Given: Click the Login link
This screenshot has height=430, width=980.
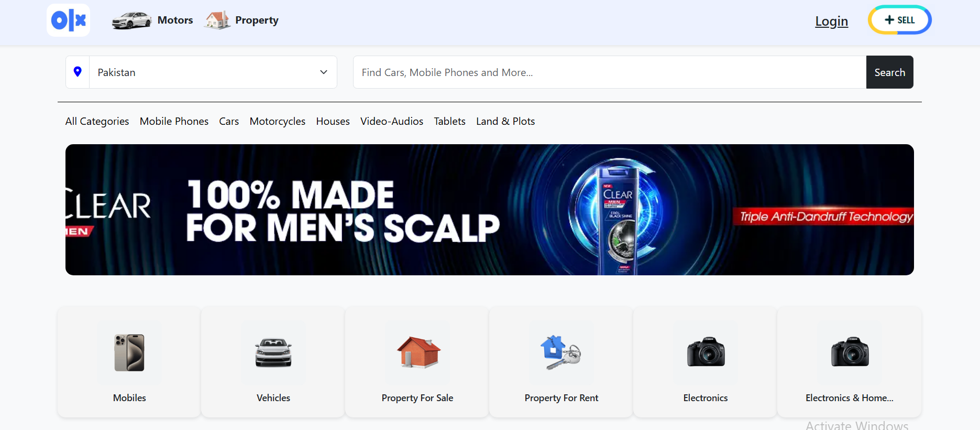Looking at the screenshot, I should coord(831,21).
